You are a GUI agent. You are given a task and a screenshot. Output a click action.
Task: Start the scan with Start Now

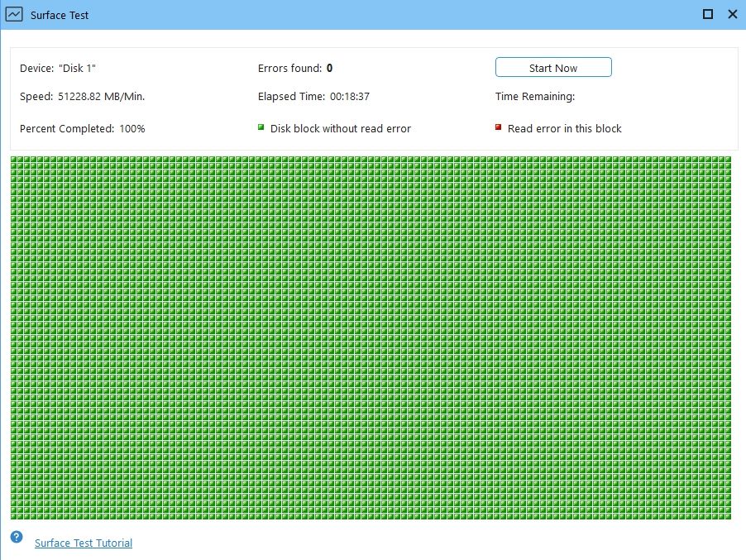[553, 67]
